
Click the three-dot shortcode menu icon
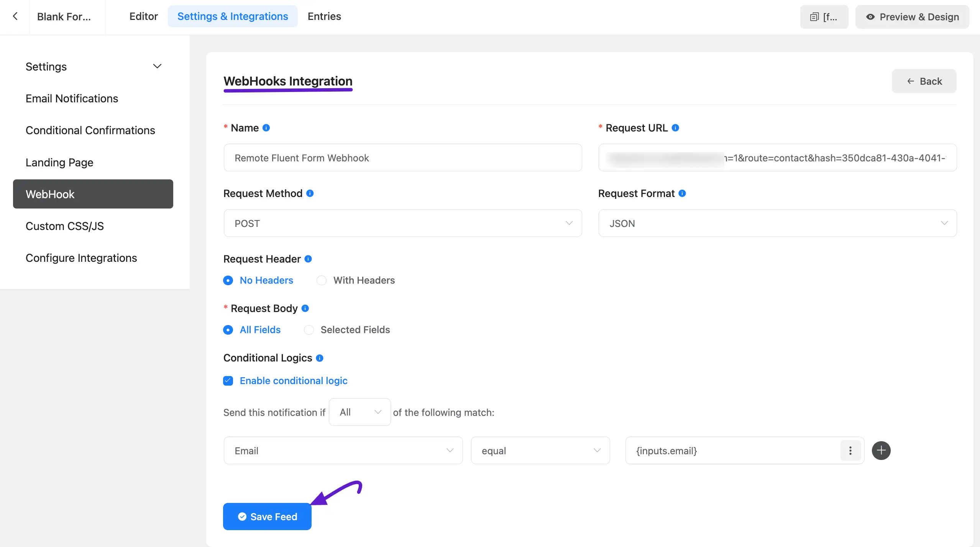coord(850,450)
